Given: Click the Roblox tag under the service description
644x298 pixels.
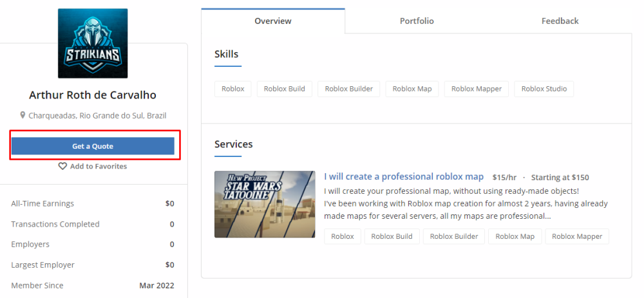Looking at the screenshot, I should (343, 236).
